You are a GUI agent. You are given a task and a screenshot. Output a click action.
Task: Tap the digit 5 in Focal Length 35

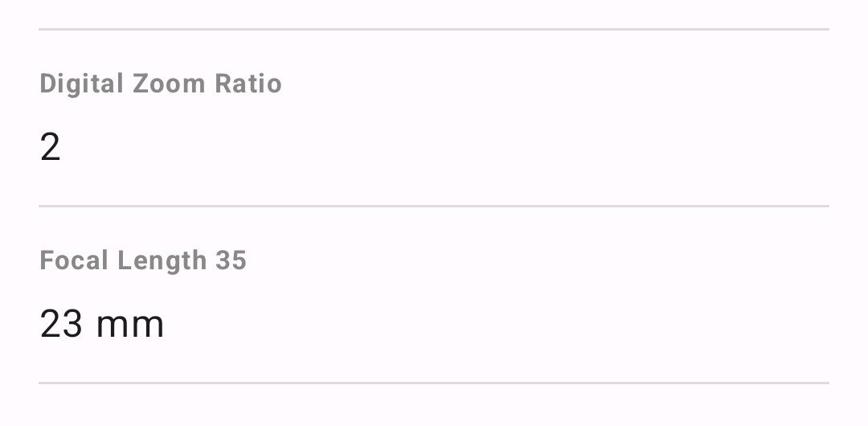point(239,260)
